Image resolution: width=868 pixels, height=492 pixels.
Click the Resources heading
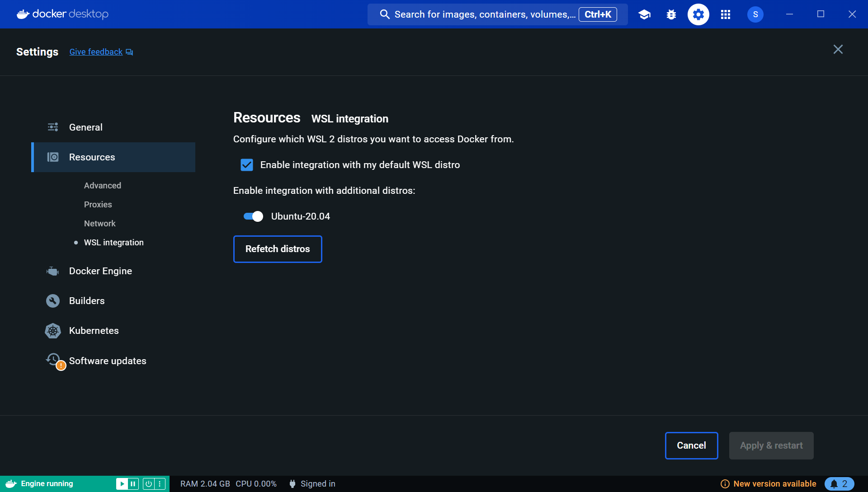click(x=267, y=117)
